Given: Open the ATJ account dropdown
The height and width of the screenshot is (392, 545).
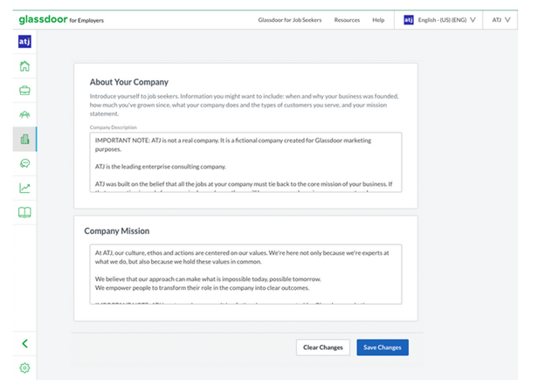Looking at the screenshot, I should [500, 20].
